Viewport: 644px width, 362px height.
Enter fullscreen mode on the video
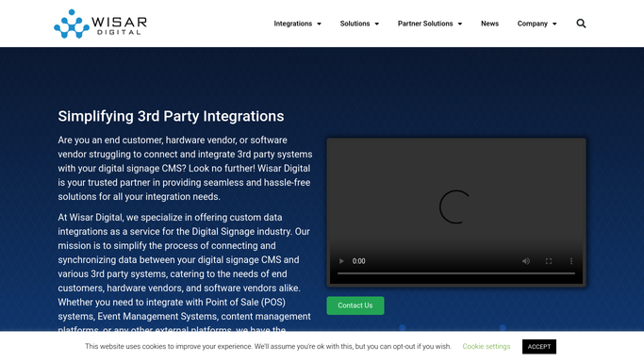coord(549,261)
